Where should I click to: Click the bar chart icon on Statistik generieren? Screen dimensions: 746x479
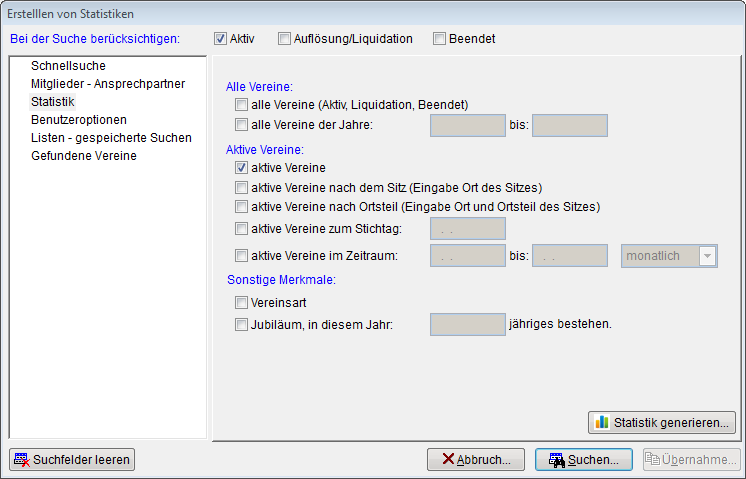602,422
